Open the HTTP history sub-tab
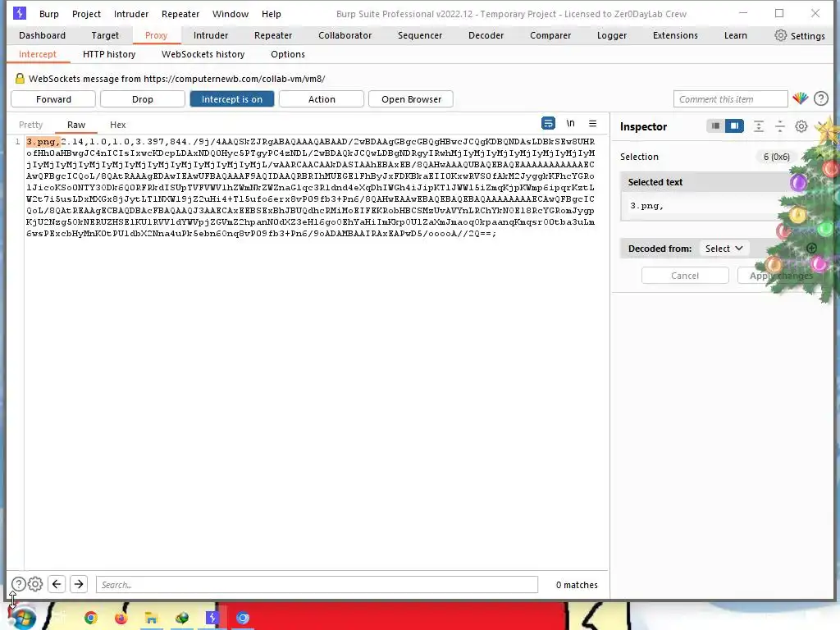 109,54
